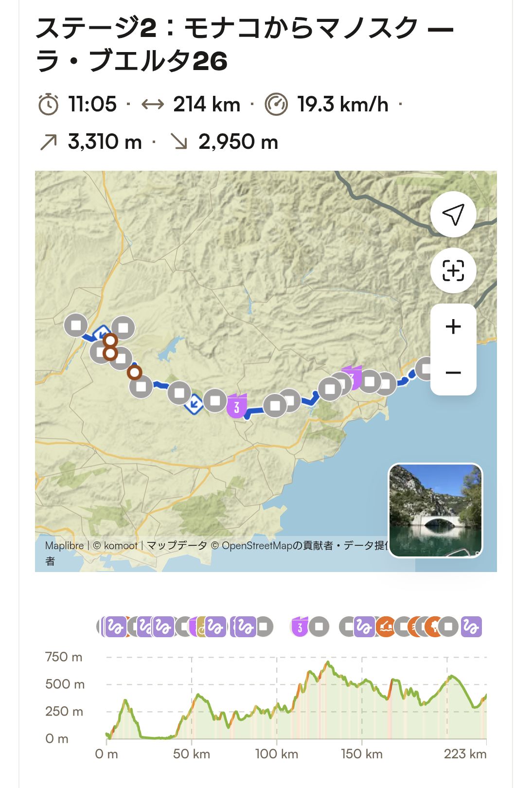The width and height of the screenshot is (532, 788).
Task: Click the Maplibre attribution link
Action: pos(64,546)
